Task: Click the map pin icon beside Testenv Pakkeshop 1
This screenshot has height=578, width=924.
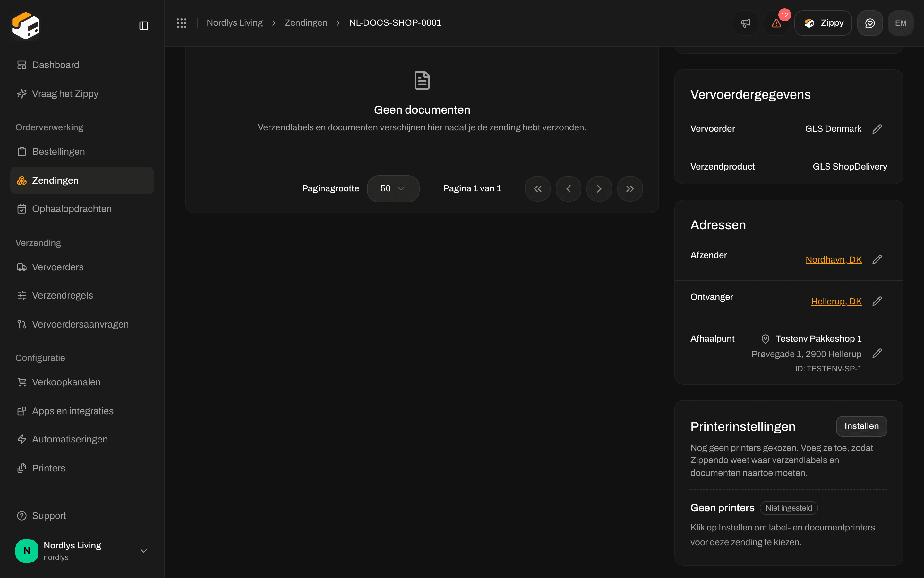Action: 765,339
